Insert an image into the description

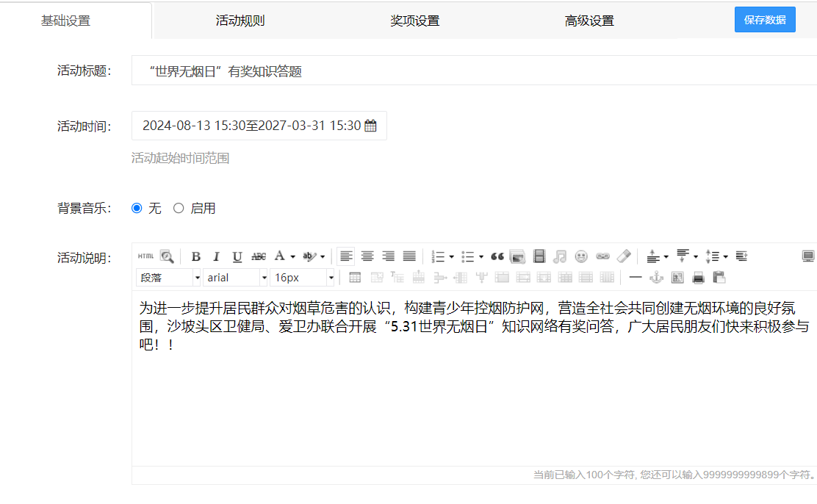point(517,256)
